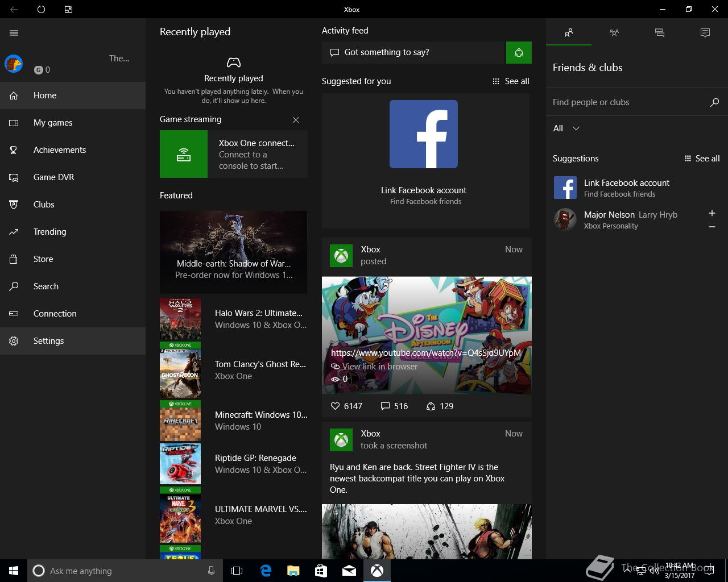Add Major Nelson as friend plus icon
Viewport: 728px width, 582px height.
point(712,213)
